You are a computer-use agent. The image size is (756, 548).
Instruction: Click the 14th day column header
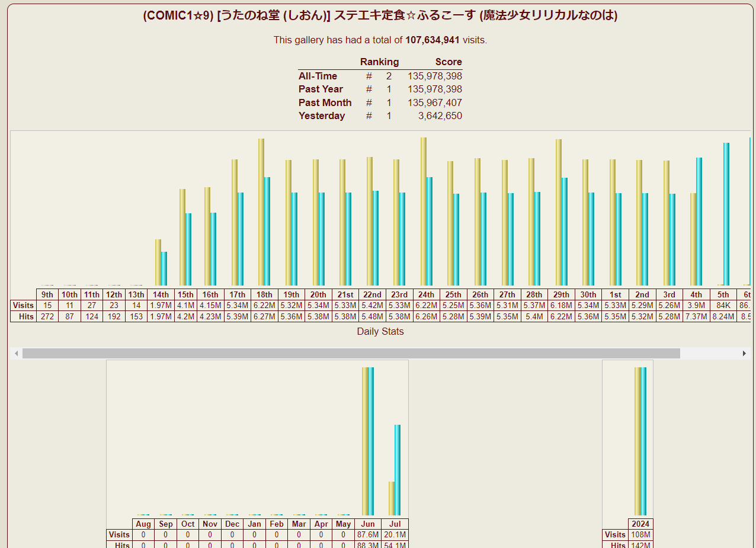click(x=161, y=294)
